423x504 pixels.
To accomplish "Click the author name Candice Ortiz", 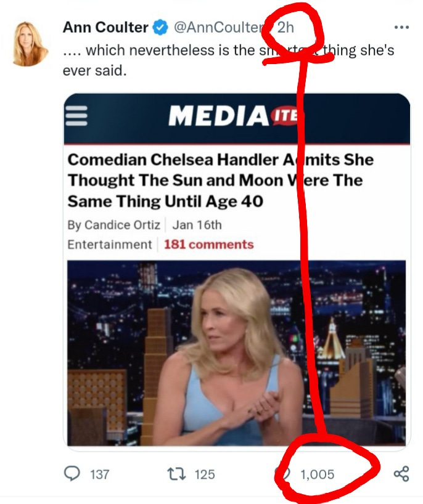I will pyautogui.click(x=122, y=225).
